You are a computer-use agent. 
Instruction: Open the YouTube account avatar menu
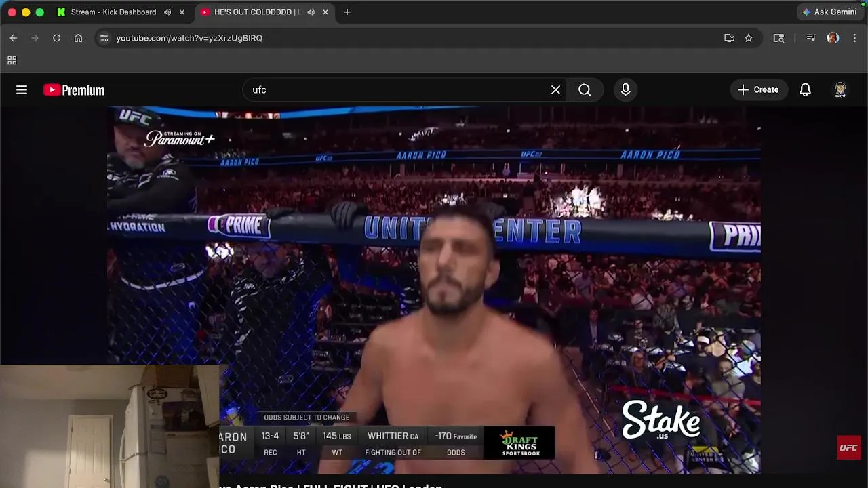click(840, 89)
